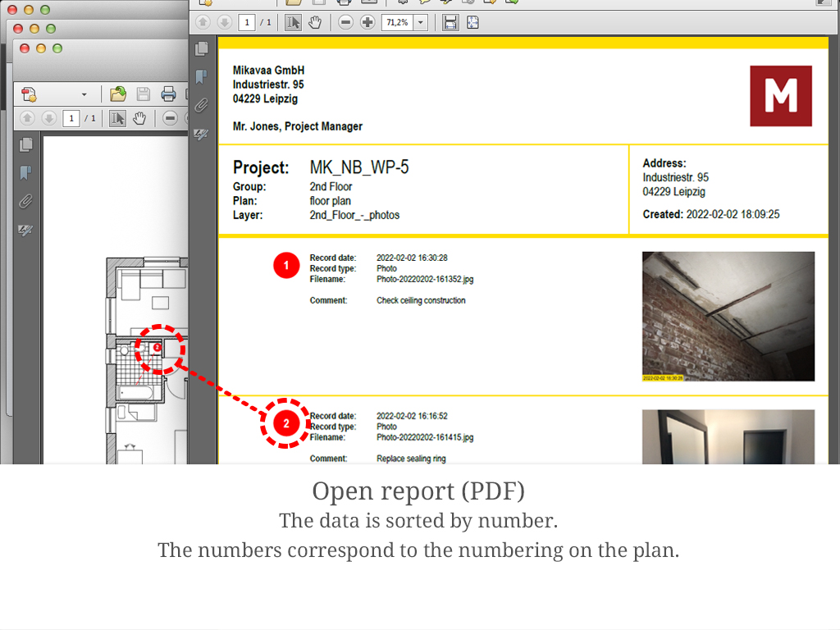Select created timestamp "2022-02-02 18:09:25"
The height and width of the screenshot is (630, 840).
(x=733, y=214)
